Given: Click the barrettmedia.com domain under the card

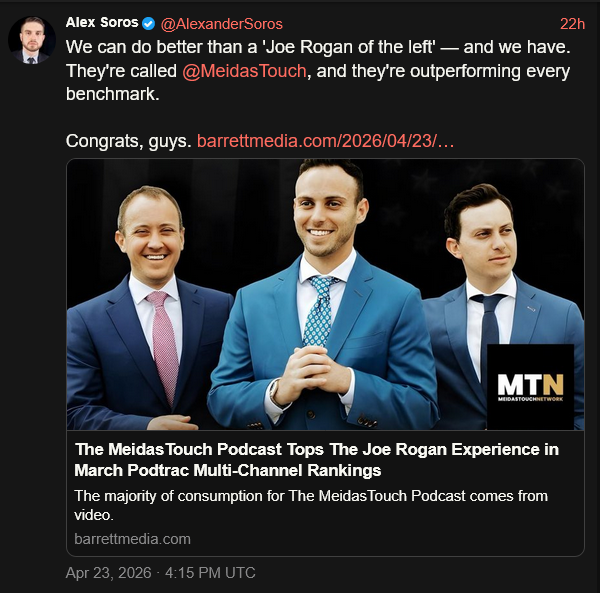Looking at the screenshot, I should point(132,539).
